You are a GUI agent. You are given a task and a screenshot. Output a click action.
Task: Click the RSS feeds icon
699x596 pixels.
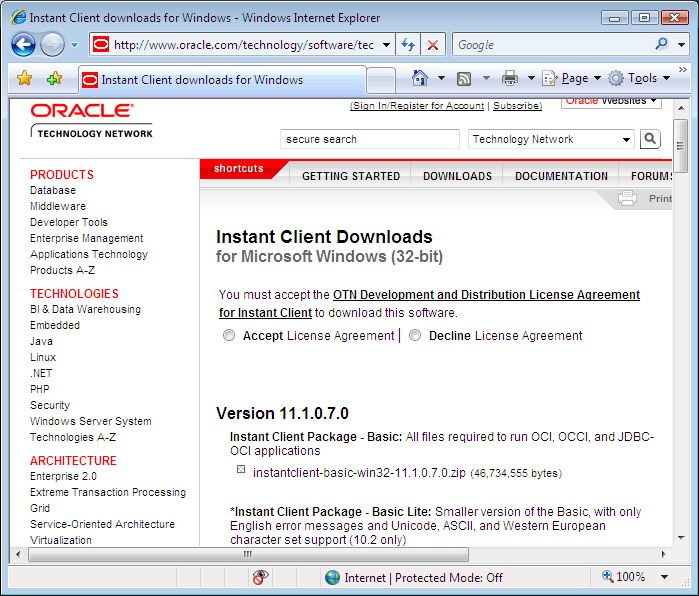[x=464, y=79]
